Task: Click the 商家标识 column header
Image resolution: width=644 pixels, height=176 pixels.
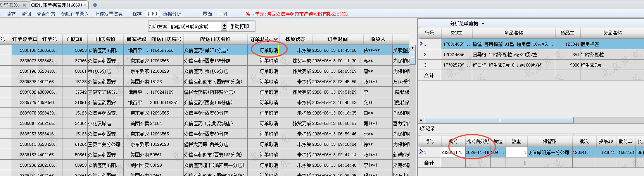Action: tap(136, 39)
